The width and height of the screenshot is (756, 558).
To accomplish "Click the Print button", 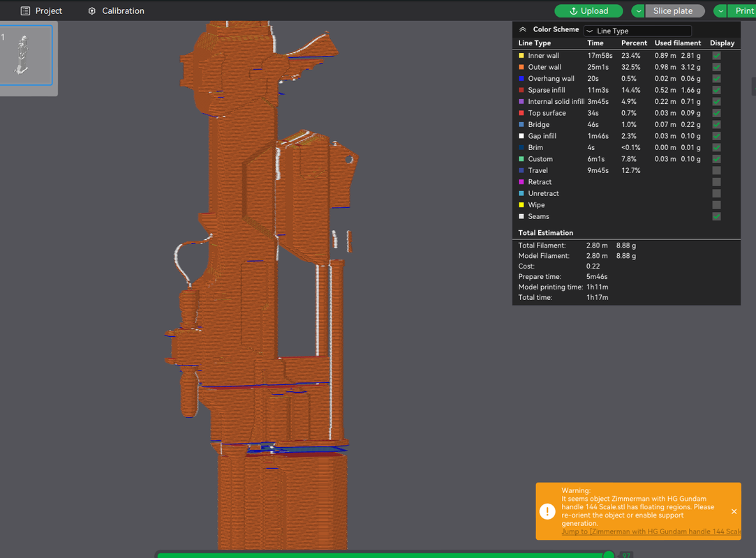I will point(743,10).
